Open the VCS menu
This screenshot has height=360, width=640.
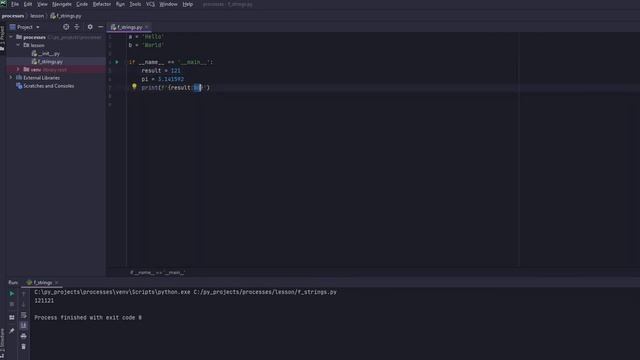150,4
